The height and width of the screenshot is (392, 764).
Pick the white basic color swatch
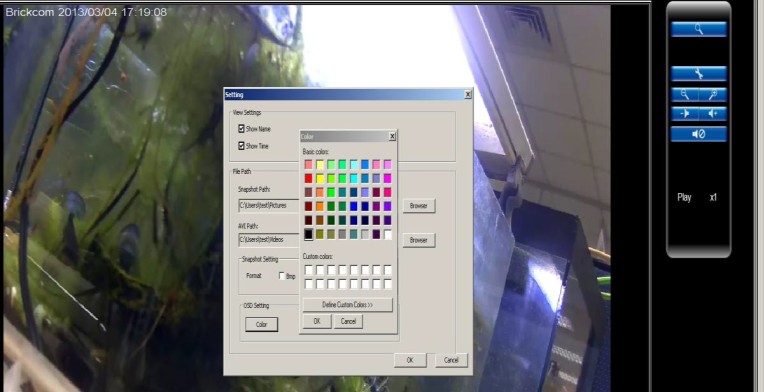click(388, 235)
